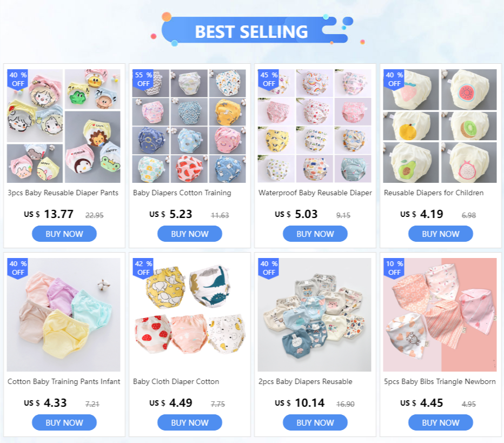Click BUY NOW for 5pcs Baby Bibs Triangle
This screenshot has width=504, height=443.
tap(440, 422)
